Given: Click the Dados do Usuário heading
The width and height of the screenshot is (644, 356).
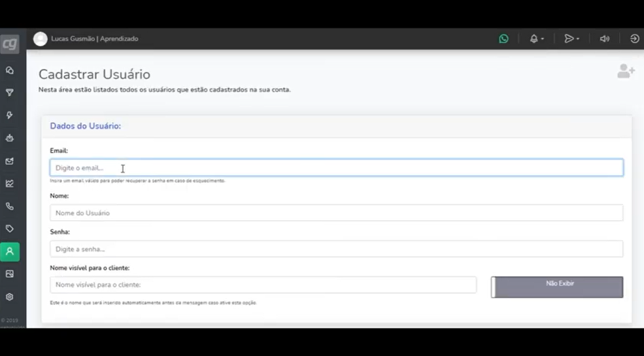Looking at the screenshot, I should click(x=86, y=126).
